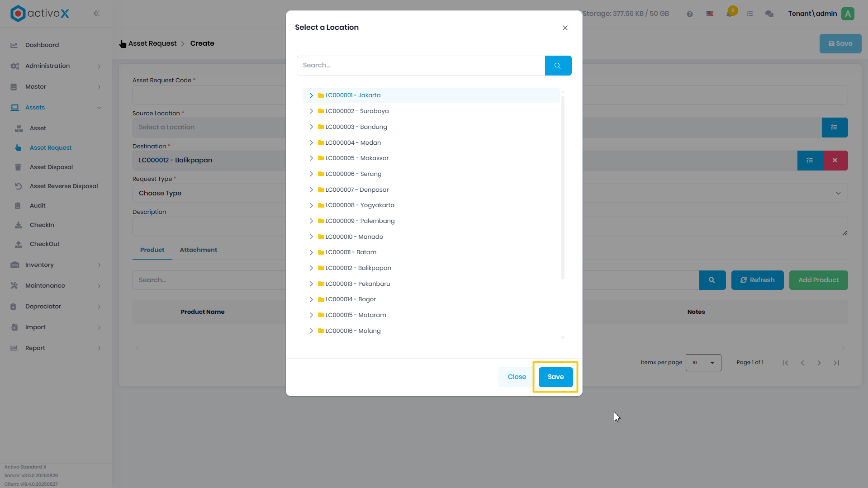Open Destination location picker list icon
Image resolution: width=868 pixels, height=488 pixels.
click(810, 161)
